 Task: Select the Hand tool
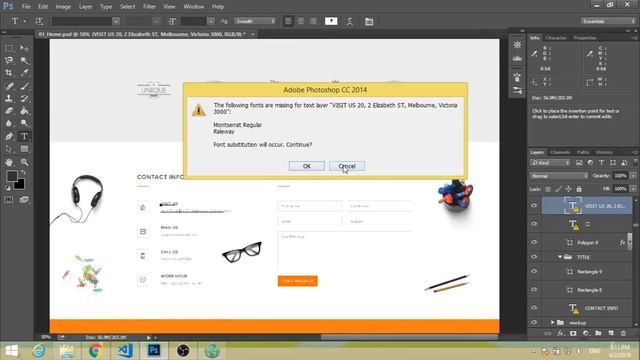click(9, 162)
